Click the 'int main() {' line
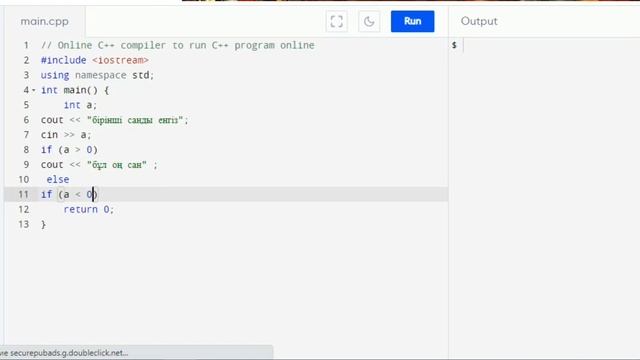This screenshot has height=360, width=640. pyautogui.click(x=75, y=90)
